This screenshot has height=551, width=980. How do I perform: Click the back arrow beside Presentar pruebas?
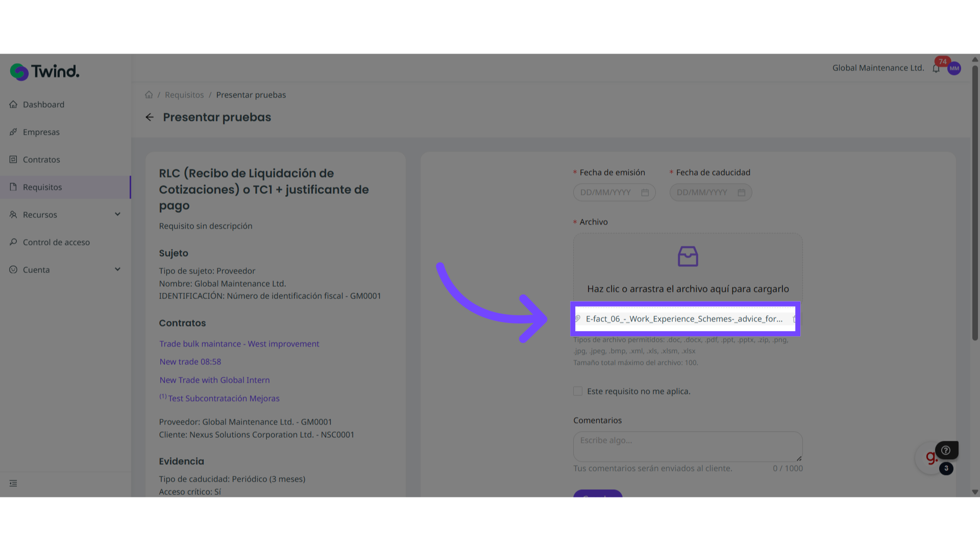pos(150,117)
